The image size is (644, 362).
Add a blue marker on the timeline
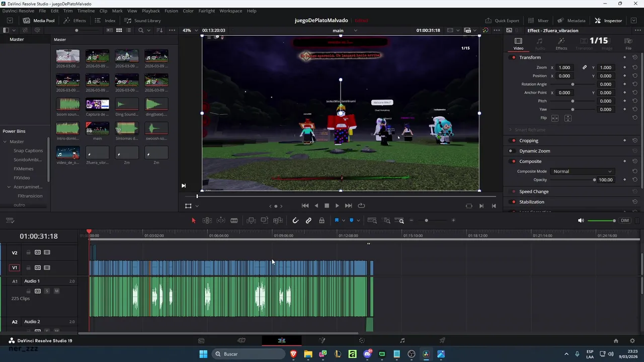point(351,220)
